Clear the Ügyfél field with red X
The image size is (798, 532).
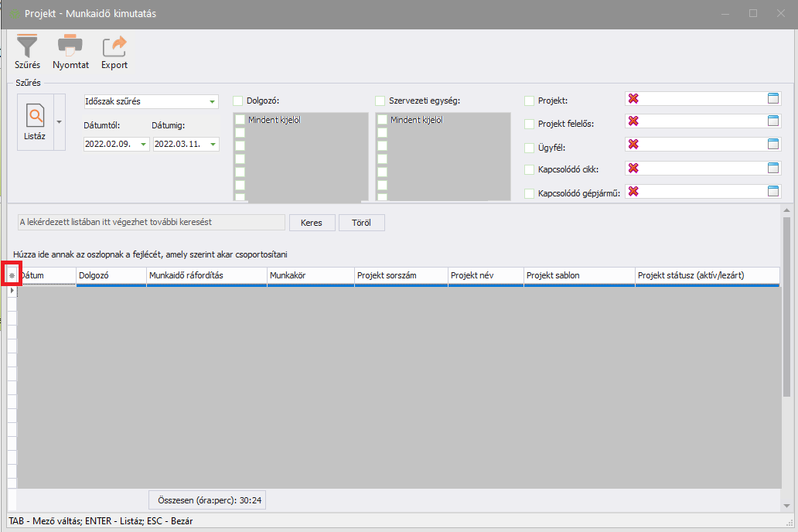tap(633, 145)
